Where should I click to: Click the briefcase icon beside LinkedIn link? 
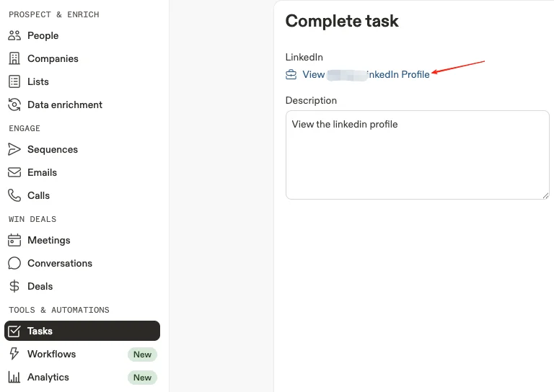[x=291, y=74]
